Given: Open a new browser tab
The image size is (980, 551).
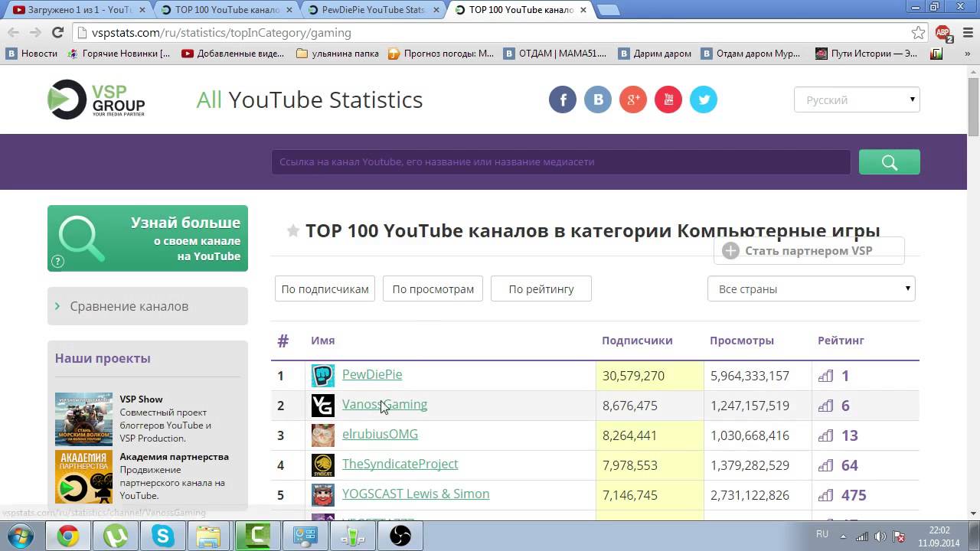Looking at the screenshot, I should coord(607,10).
